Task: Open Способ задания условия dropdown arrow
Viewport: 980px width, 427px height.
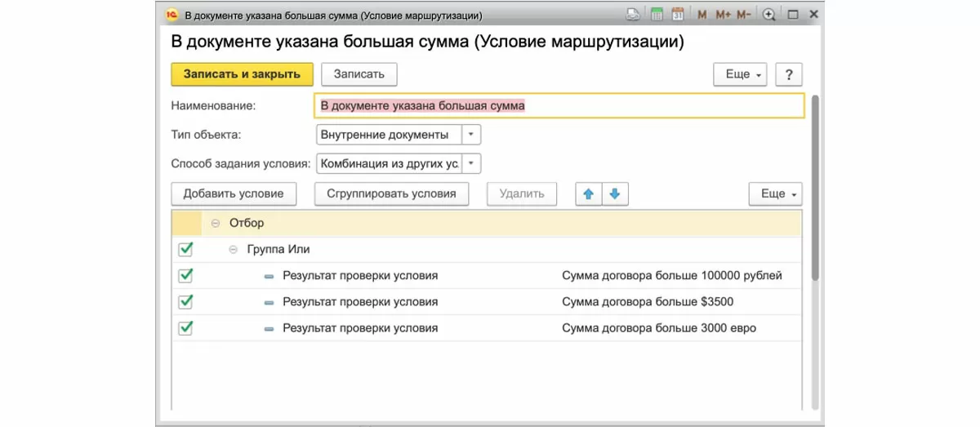Action: pos(472,163)
